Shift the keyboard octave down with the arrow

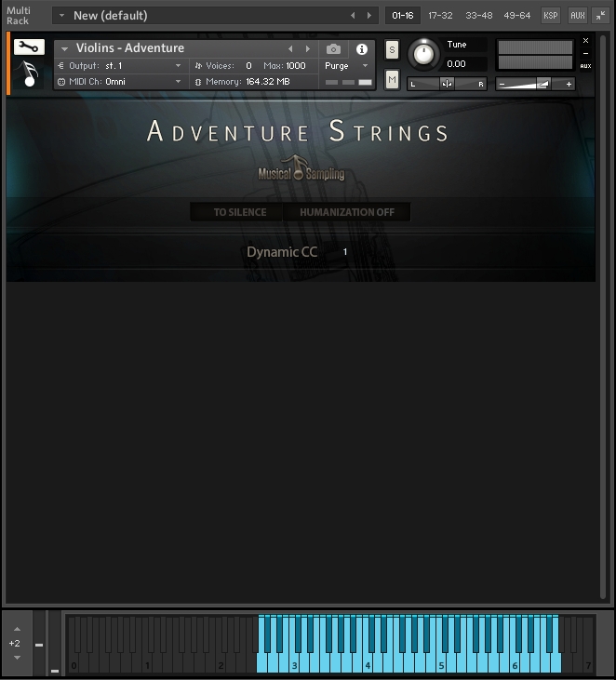coord(17,658)
